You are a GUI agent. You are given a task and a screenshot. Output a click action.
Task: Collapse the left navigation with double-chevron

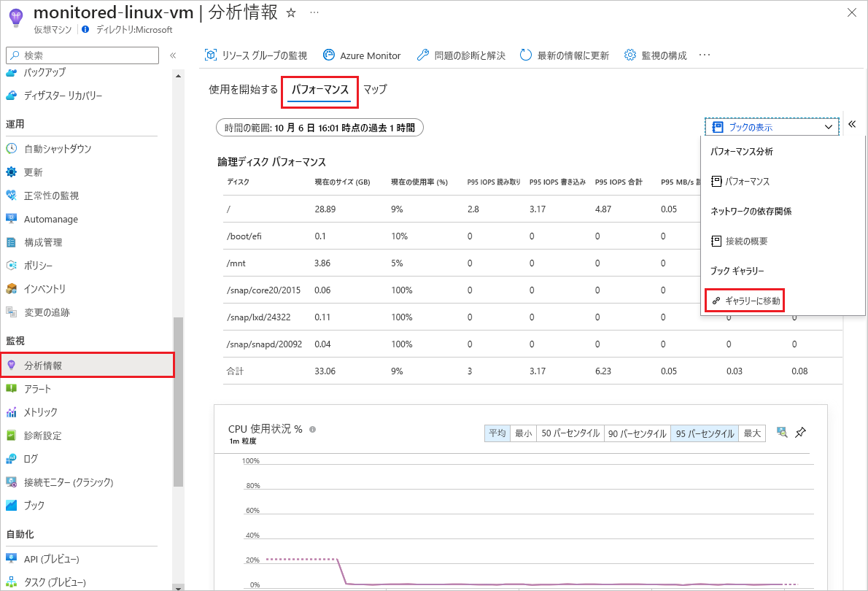pyautogui.click(x=173, y=55)
